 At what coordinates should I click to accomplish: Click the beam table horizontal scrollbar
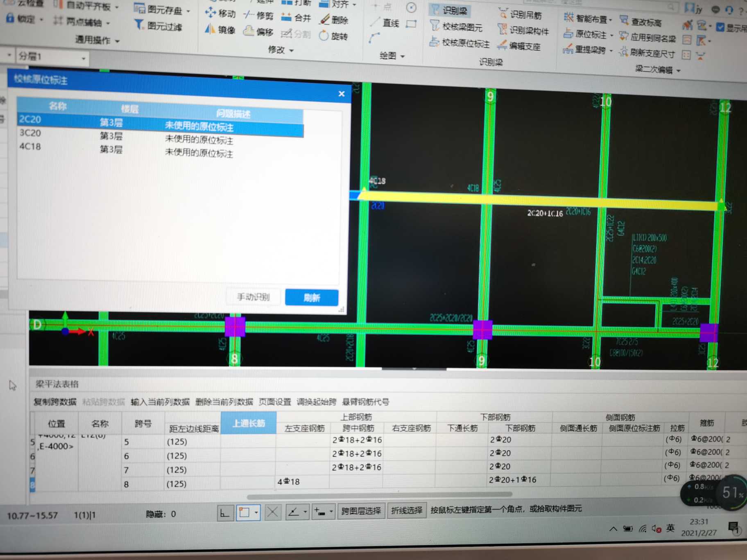click(380, 496)
